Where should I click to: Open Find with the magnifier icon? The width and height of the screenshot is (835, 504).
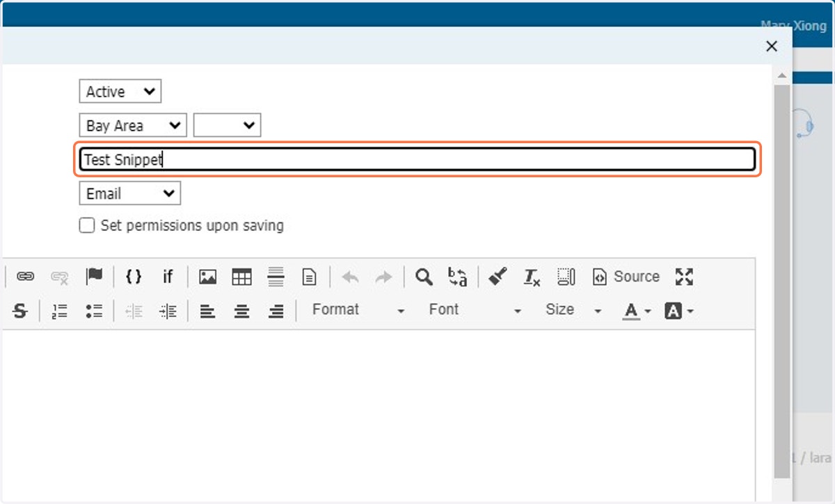pos(424,277)
